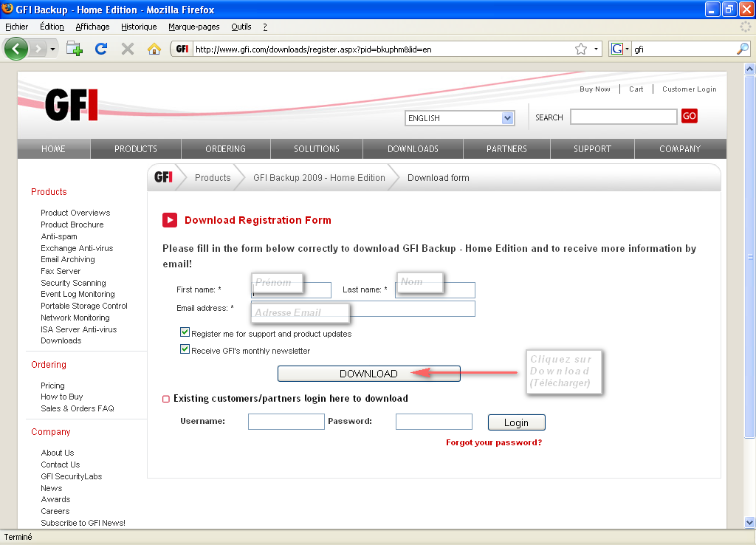
Task: Click the URL address bar field
Action: coord(381,49)
